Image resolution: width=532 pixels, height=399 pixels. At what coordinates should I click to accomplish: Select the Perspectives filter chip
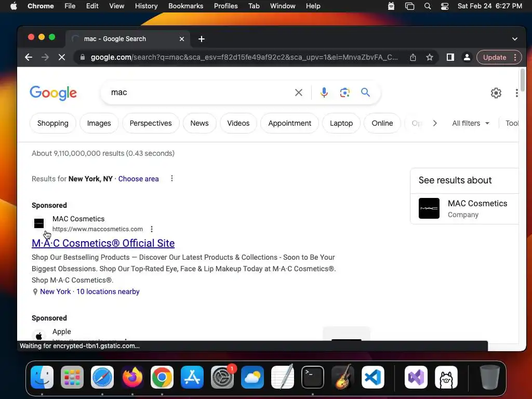151,123
